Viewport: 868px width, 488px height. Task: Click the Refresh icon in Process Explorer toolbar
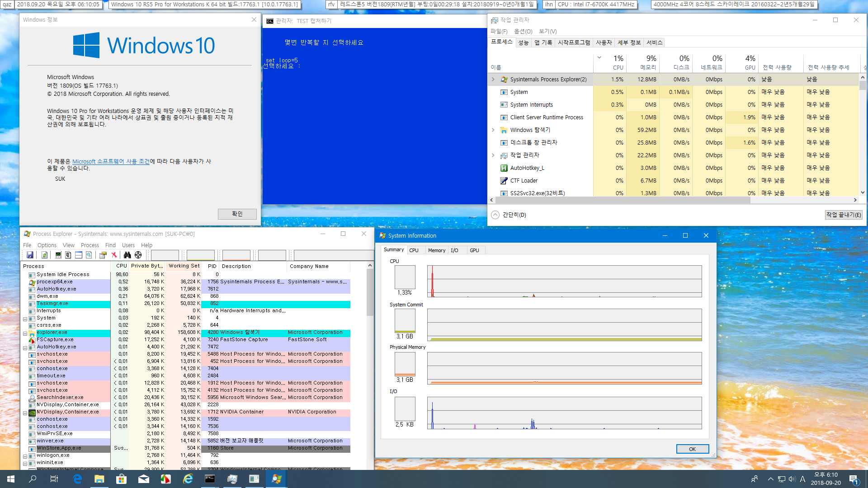click(44, 255)
